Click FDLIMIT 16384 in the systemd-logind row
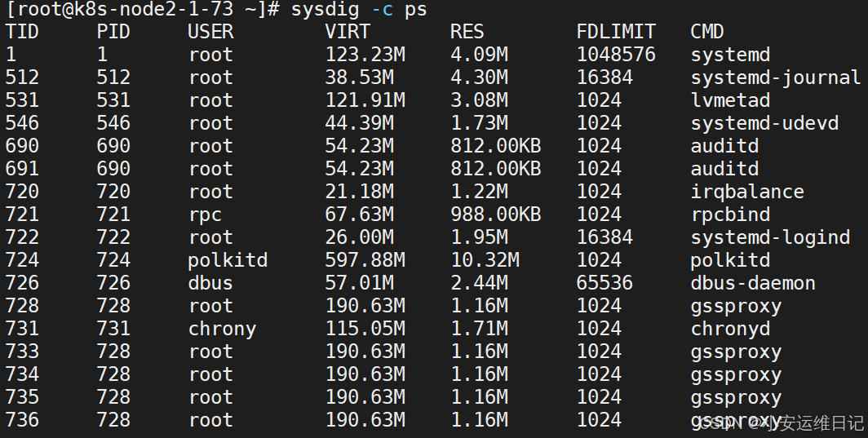868x438 pixels. (x=604, y=237)
